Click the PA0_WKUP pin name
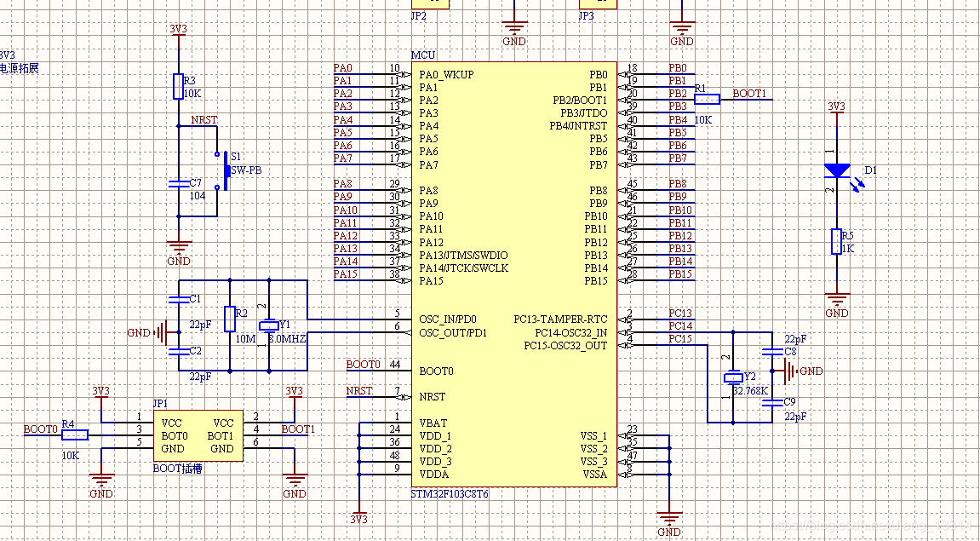This screenshot has height=541, width=980. coord(446,74)
